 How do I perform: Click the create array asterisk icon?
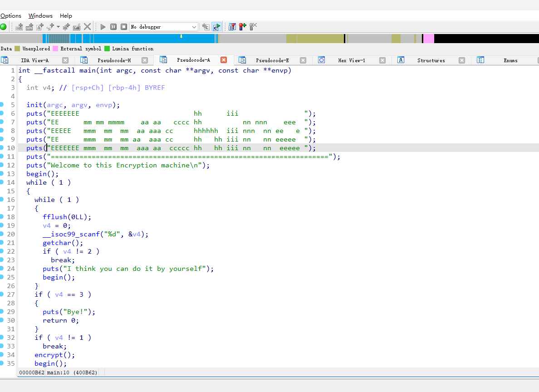pos(66,27)
